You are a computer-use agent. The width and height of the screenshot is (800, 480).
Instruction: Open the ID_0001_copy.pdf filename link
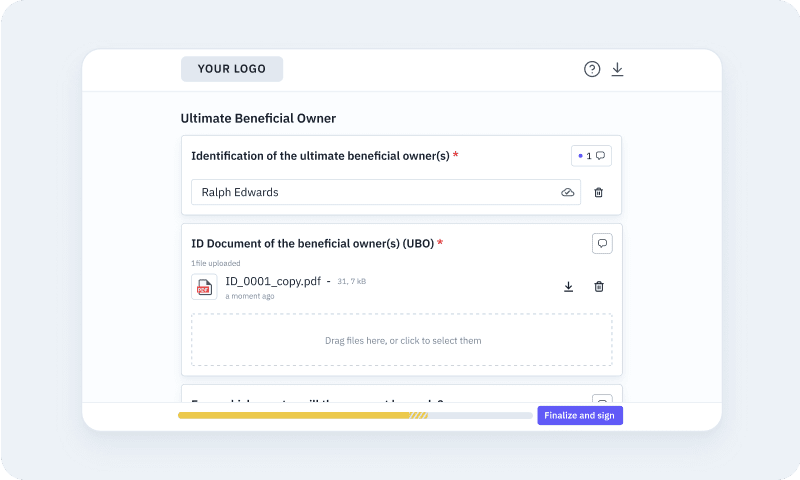pyautogui.click(x=273, y=281)
